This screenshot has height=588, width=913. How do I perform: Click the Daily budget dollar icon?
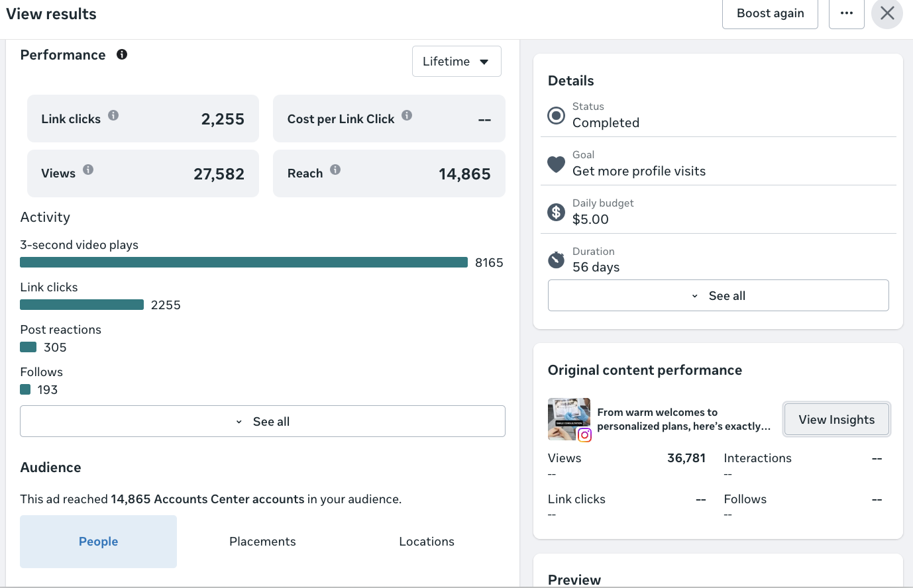[x=556, y=212]
